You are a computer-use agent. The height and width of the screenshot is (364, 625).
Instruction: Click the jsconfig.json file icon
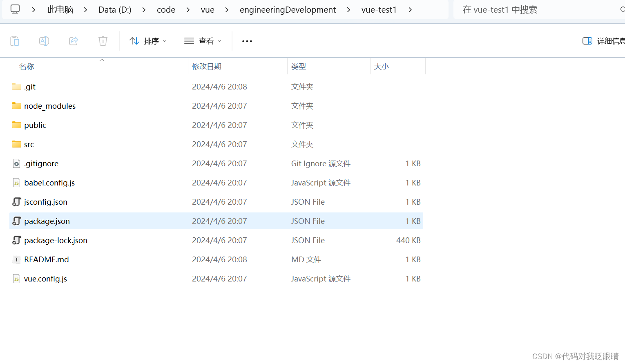click(x=16, y=202)
